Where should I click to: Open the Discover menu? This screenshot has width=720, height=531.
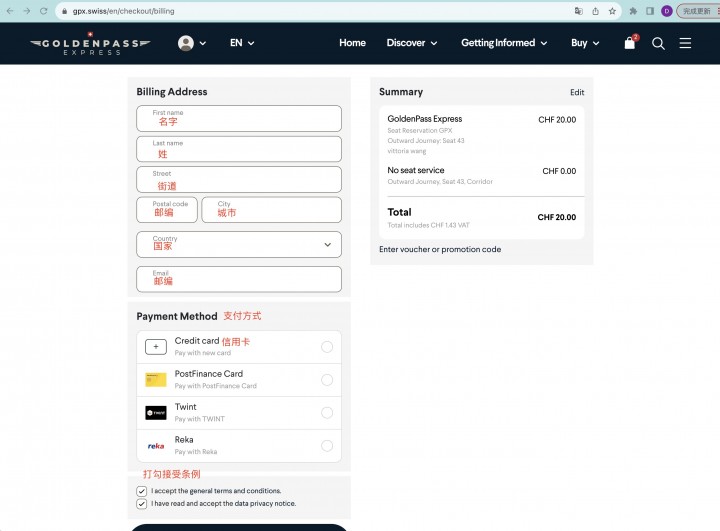411,43
